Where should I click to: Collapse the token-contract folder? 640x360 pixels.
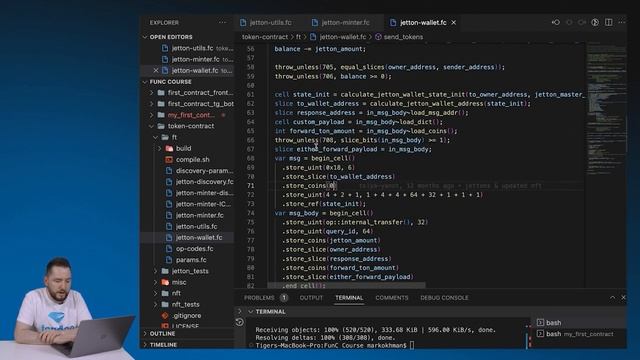(152, 126)
